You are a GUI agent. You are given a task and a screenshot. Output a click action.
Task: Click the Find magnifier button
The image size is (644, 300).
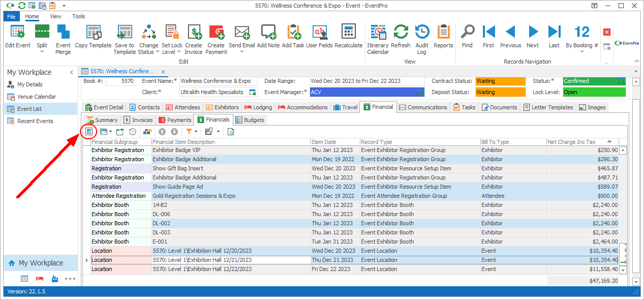click(x=467, y=37)
